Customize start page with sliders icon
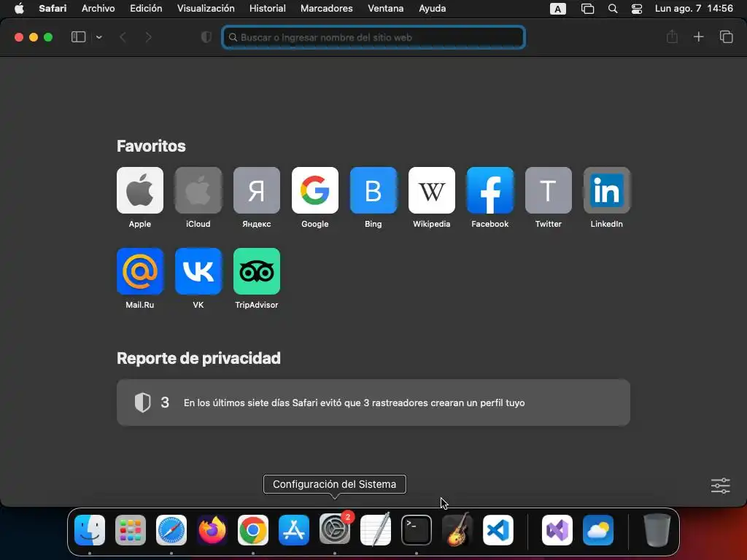The width and height of the screenshot is (747, 560). point(720,486)
